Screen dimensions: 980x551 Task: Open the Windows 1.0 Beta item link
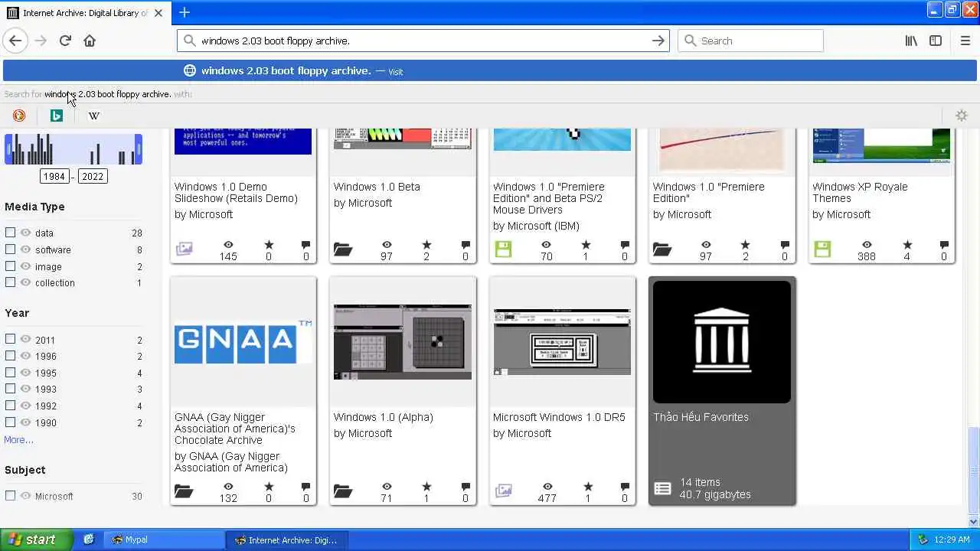pyautogui.click(x=377, y=187)
